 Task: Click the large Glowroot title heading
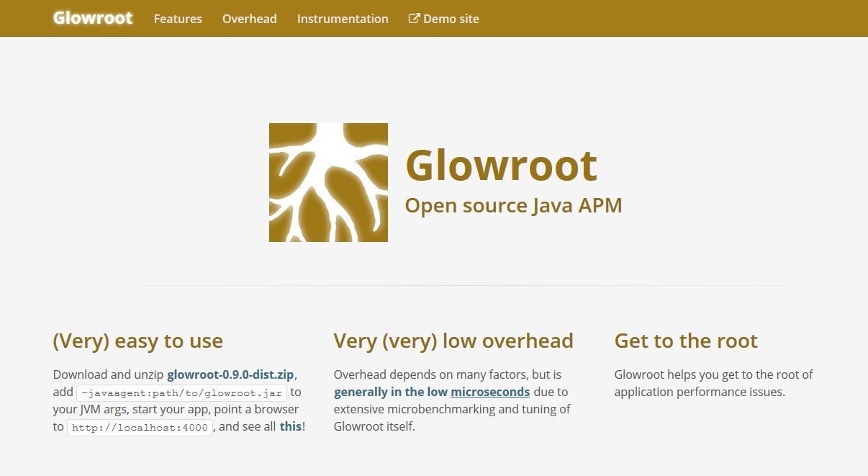(x=501, y=165)
